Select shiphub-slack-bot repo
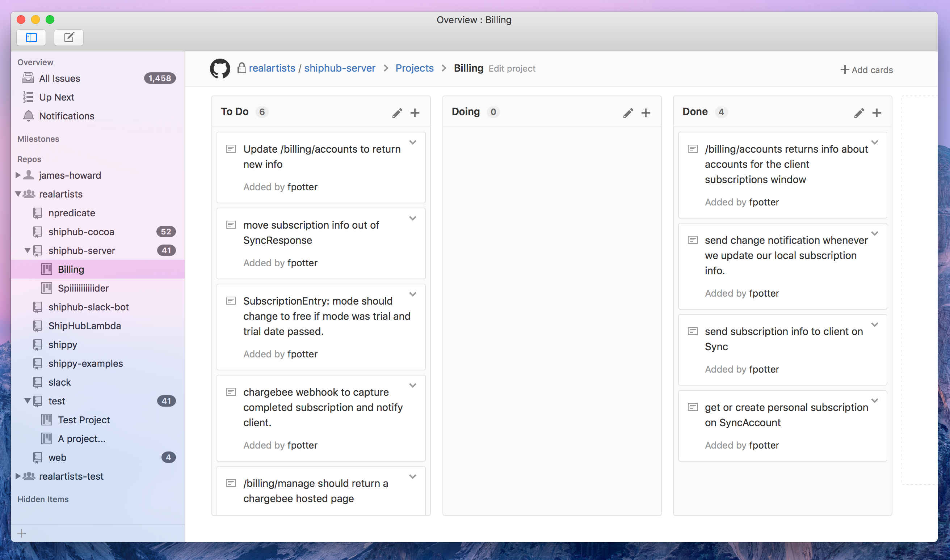Viewport: 950px width, 560px height. click(x=98, y=307)
